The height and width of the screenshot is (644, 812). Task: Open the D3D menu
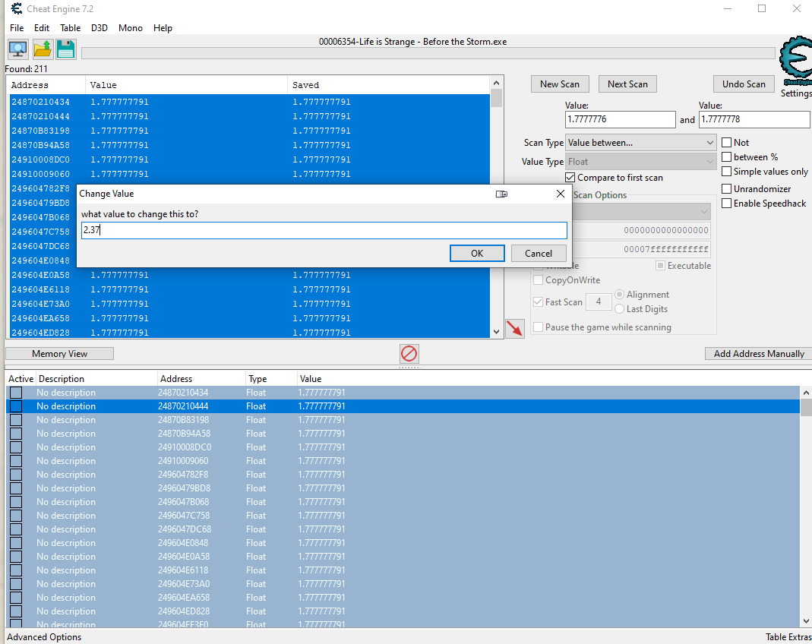coord(100,28)
